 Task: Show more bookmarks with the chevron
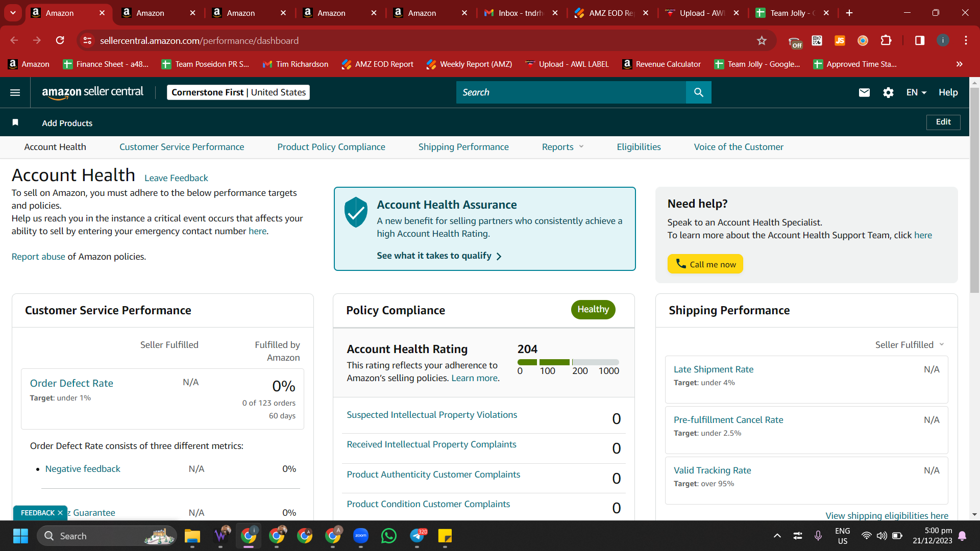[960, 64]
